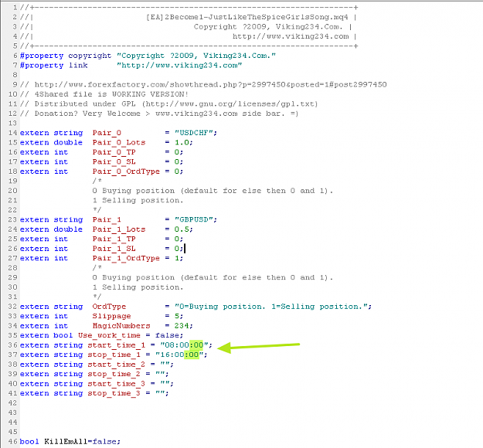This screenshot has width=483, height=448.
Task: Click the "http://www.viking234.com" link string
Action: [179, 66]
